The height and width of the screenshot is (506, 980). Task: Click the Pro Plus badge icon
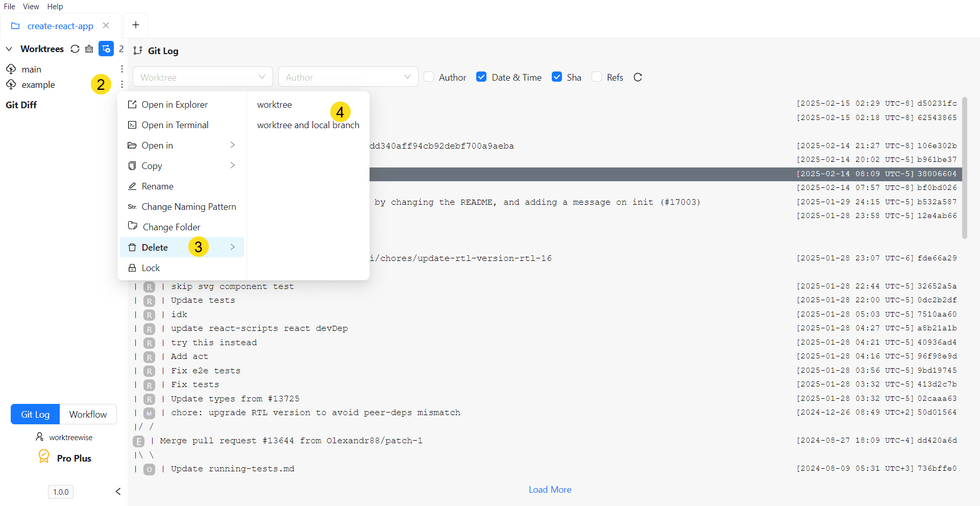pos(44,456)
